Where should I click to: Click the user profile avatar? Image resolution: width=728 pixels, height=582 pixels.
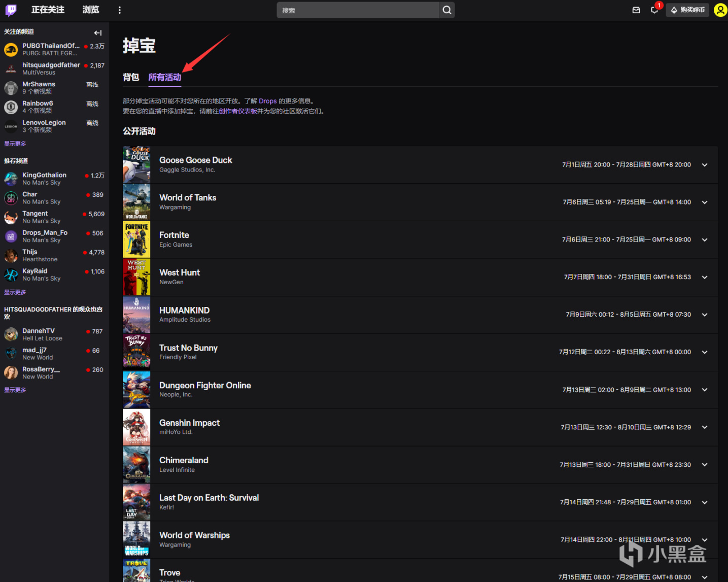click(x=720, y=10)
